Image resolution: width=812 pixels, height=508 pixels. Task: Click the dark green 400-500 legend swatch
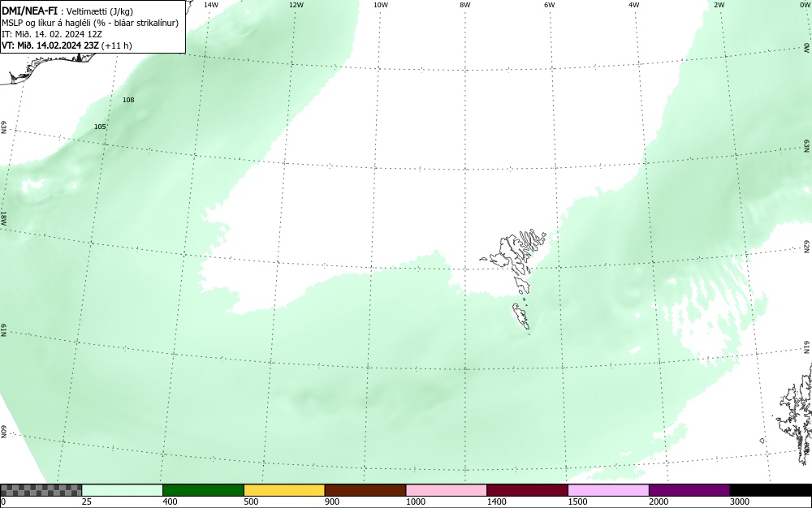(203, 490)
